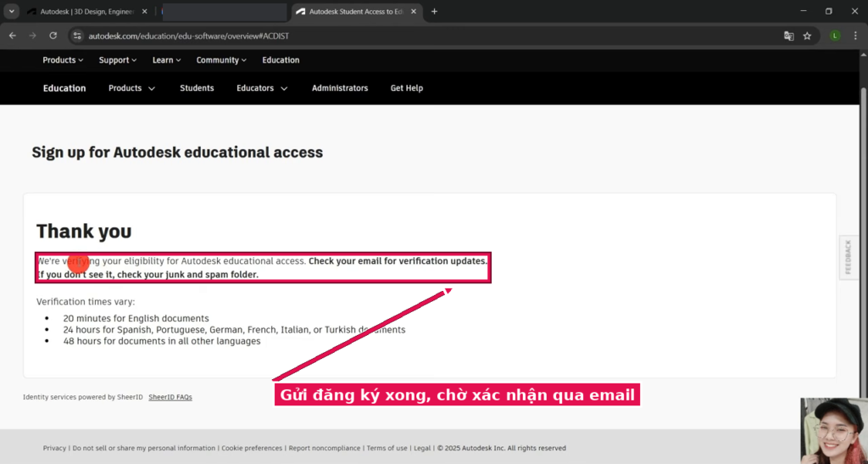This screenshot has width=868, height=464.
Task: Open top Education link
Action: [281, 59]
